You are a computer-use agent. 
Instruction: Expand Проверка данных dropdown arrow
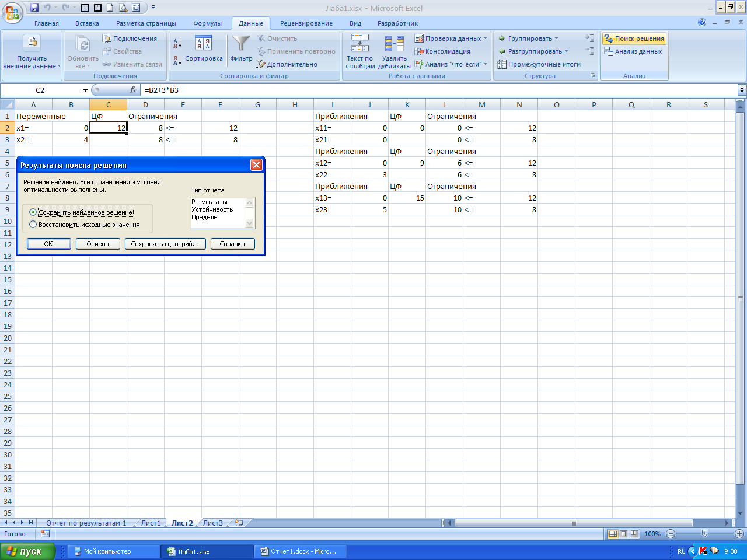point(485,38)
